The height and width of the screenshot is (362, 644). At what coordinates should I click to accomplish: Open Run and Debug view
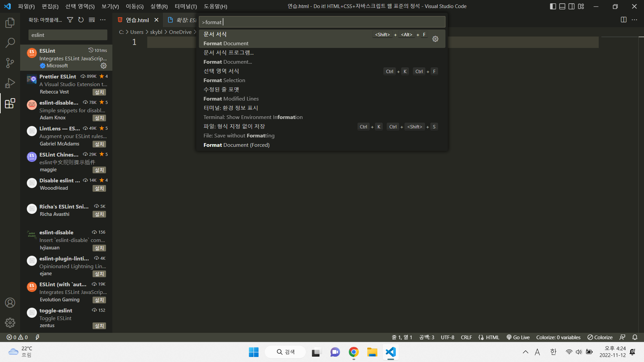click(x=10, y=83)
